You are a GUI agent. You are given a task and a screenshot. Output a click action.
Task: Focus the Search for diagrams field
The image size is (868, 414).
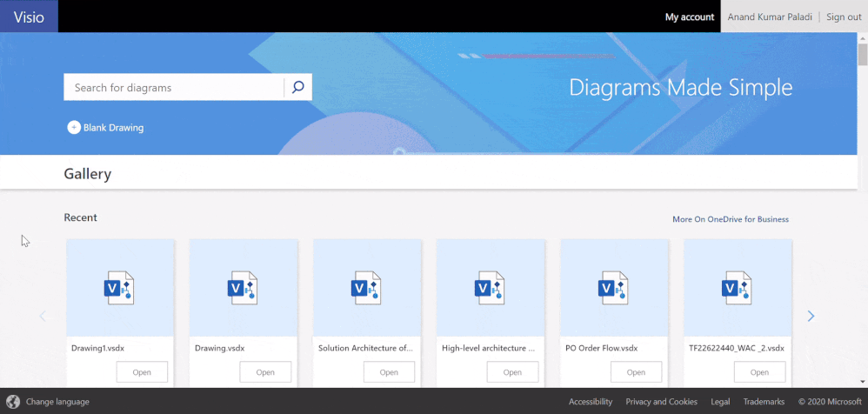point(173,88)
